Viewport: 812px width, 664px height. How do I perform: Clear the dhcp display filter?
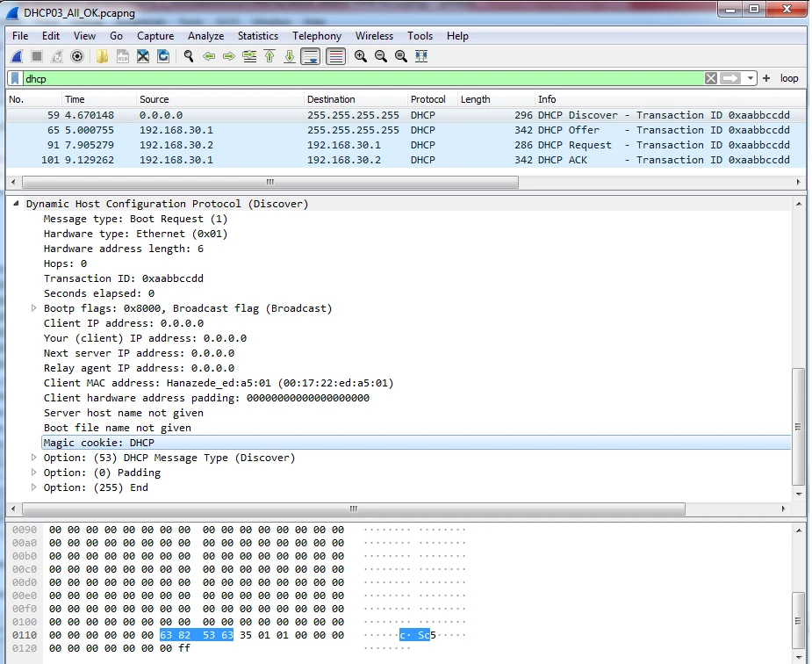(x=711, y=78)
